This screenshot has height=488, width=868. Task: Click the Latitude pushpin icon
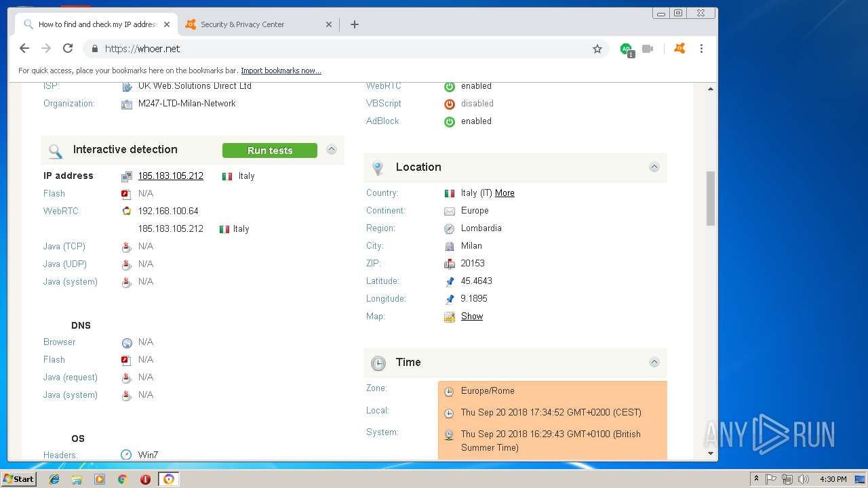[x=449, y=281]
